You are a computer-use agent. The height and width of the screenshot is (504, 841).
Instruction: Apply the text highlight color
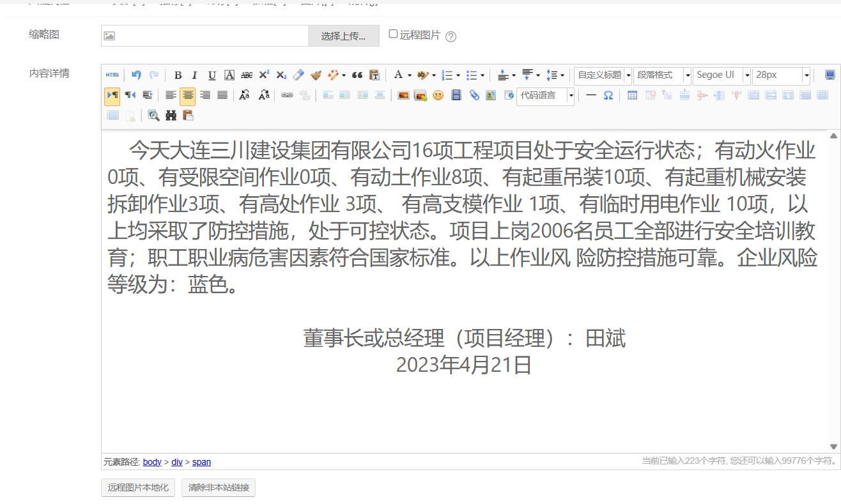[x=422, y=75]
